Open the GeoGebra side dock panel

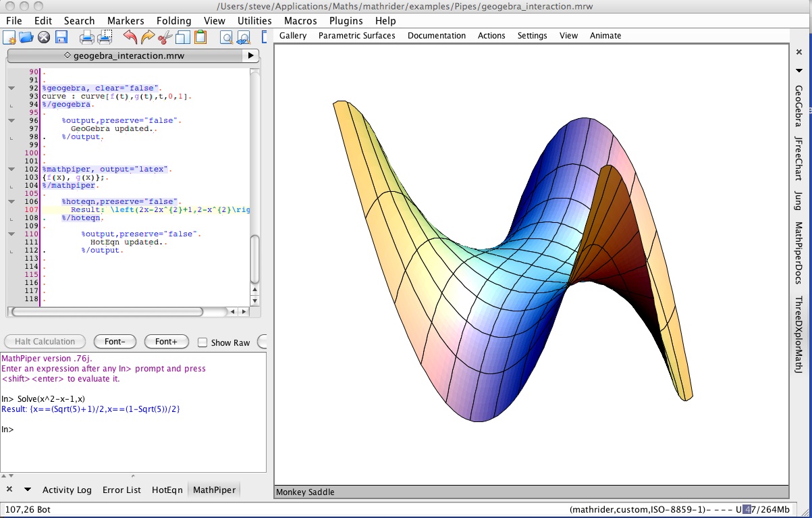click(799, 106)
